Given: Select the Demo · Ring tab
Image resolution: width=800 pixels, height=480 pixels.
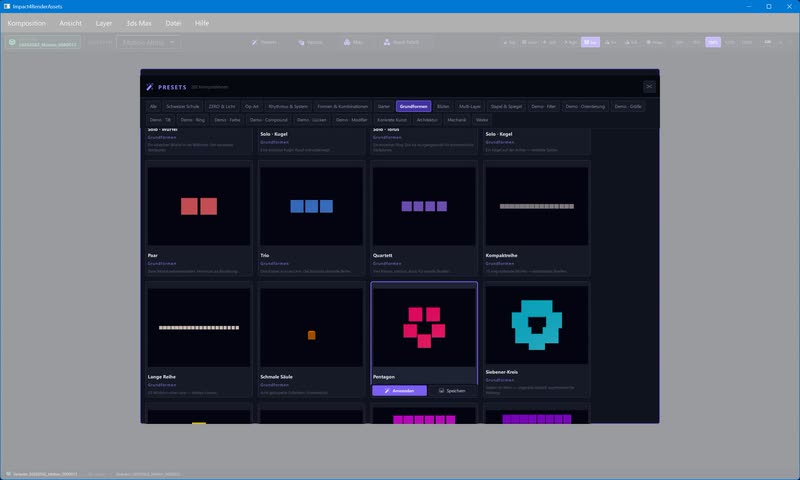Looking at the screenshot, I should coord(193,120).
